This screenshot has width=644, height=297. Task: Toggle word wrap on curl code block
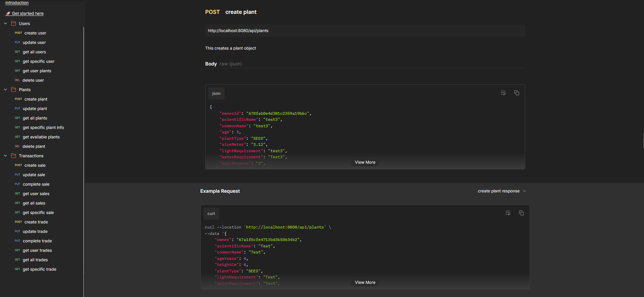point(508,213)
